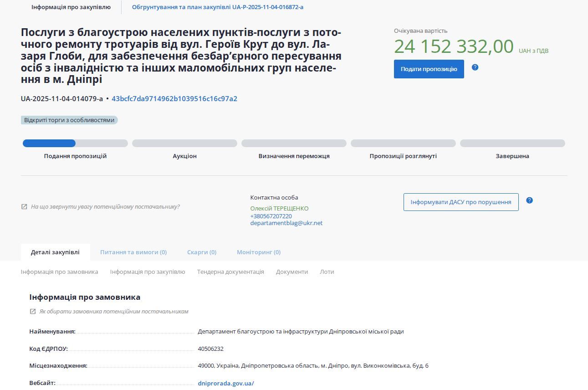Switch to the Скарги tab
Viewport: 588px width, 390px height.
201,252
